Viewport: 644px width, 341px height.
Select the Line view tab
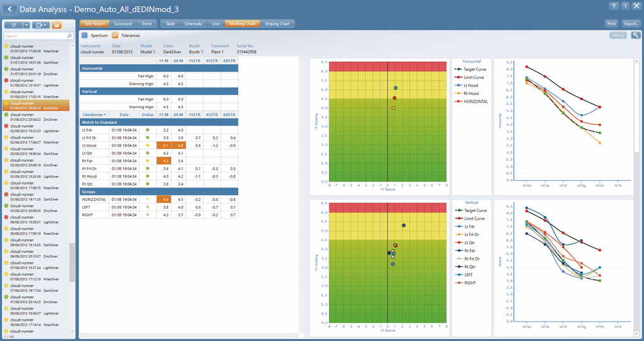(216, 24)
